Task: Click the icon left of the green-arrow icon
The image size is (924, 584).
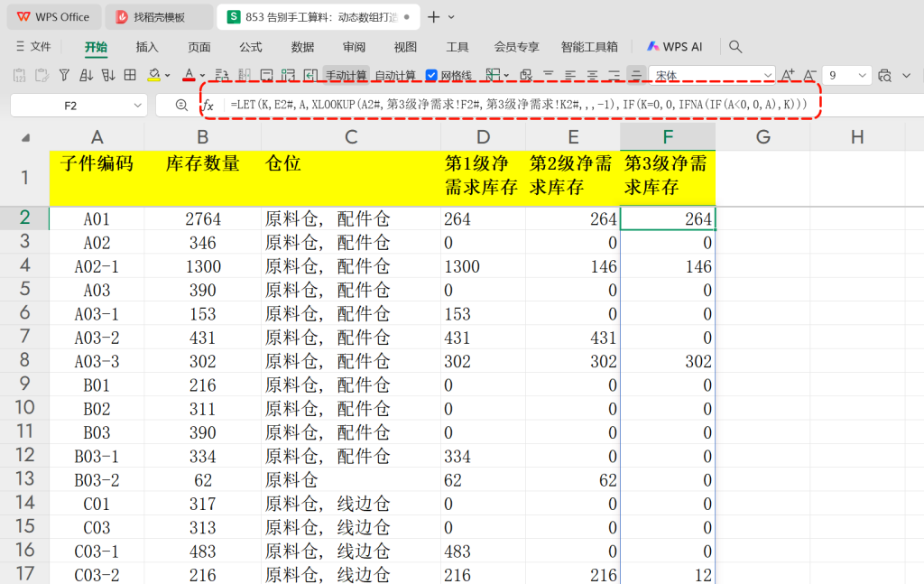Action: pyautogui.click(x=288, y=75)
